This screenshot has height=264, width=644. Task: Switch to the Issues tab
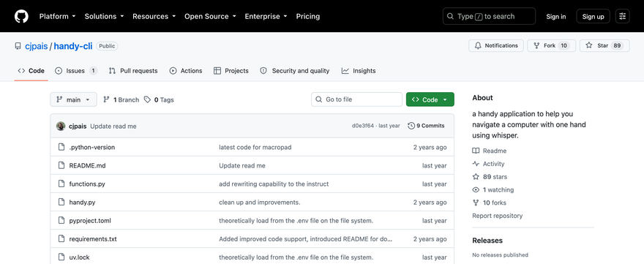tap(76, 71)
